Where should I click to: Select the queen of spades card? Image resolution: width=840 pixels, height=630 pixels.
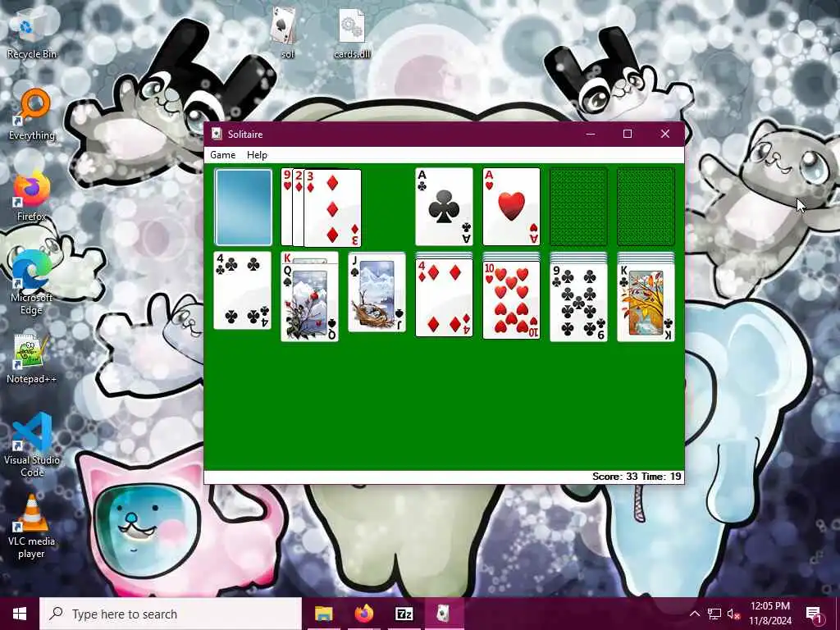point(309,303)
